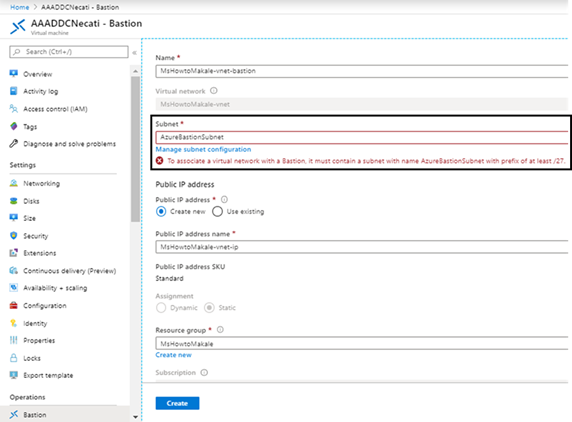Click the Networking icon

(x=13, y=183)
